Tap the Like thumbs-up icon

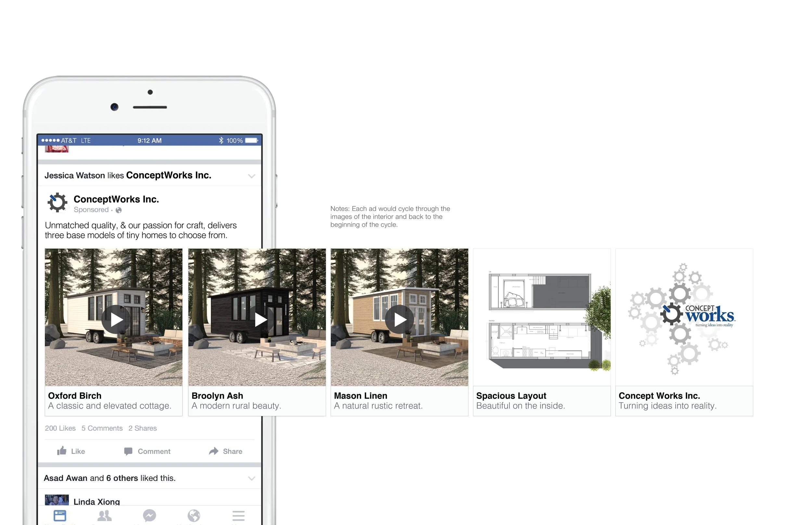pyautogui.click(x=62, y=451)
